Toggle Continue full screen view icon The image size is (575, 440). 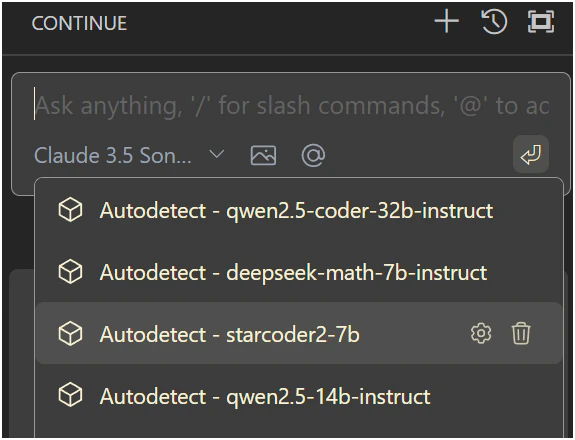click(x=541, y=21)
